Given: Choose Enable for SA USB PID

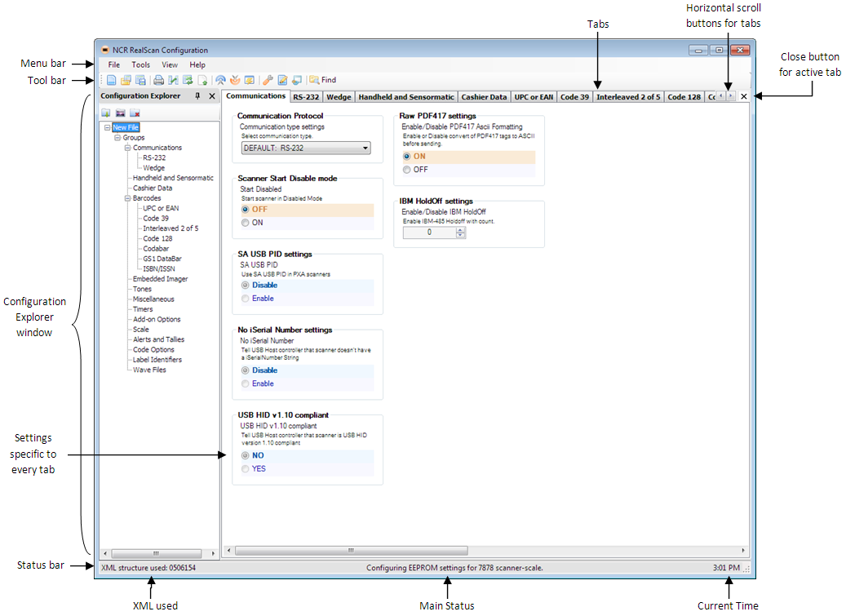Looking at the screenshot, I should tap(246, 299).
